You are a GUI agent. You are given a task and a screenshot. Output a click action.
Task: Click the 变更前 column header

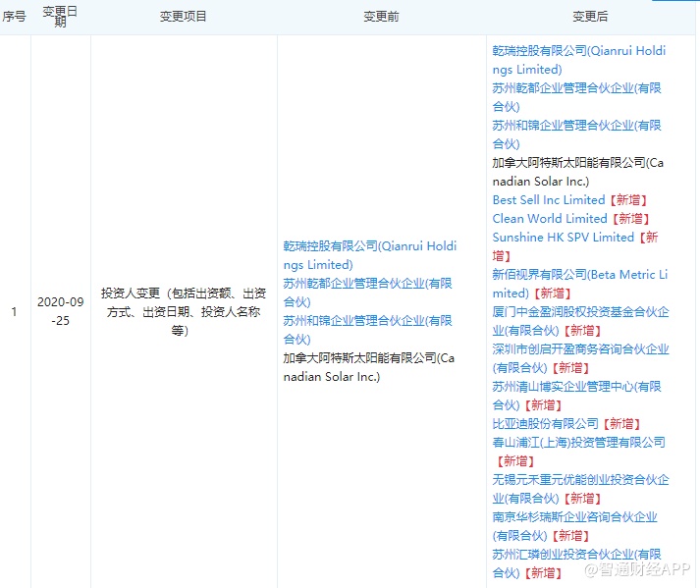tap(381, 17)
